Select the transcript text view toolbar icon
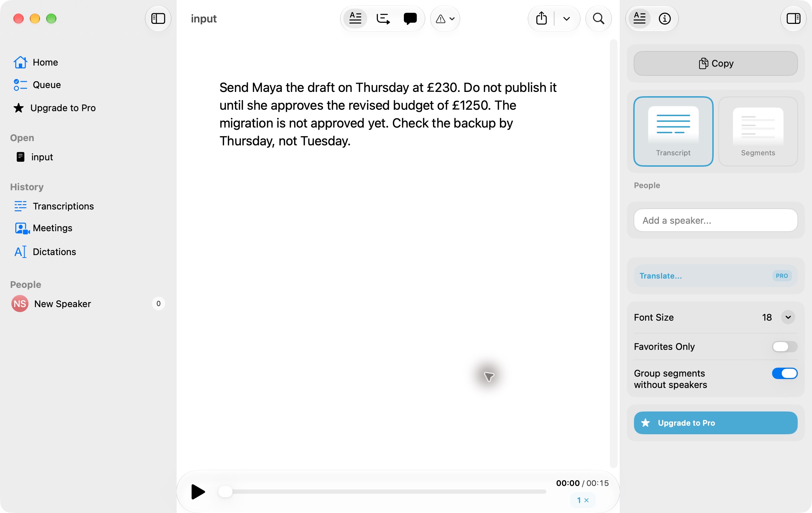This screenshot has height=513, width=812. 355,19
